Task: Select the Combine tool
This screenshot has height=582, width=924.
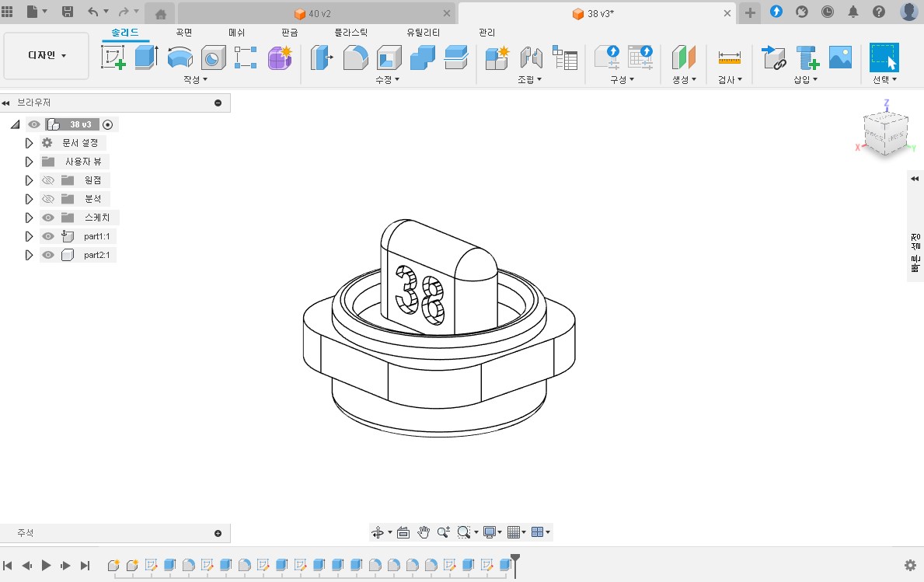Action: pos(422,58)
